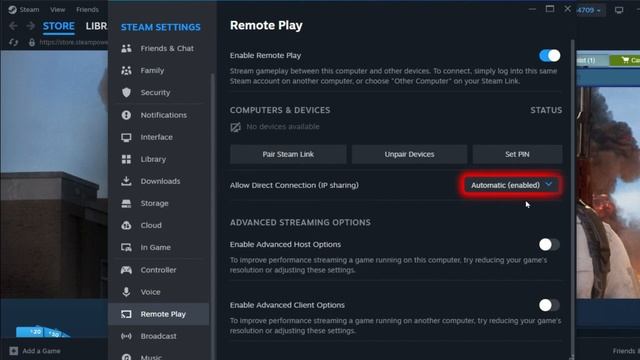
Task: Switch to the LIBRARY tab
Action: pos(96,26)
